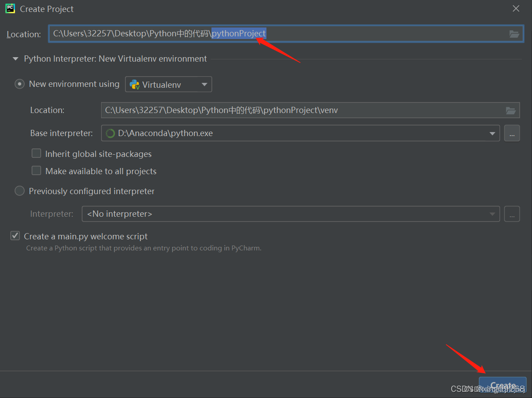Screen dimensions: 532x398
Task: Select New environment using radio button
Action: (x=20, y=84)
